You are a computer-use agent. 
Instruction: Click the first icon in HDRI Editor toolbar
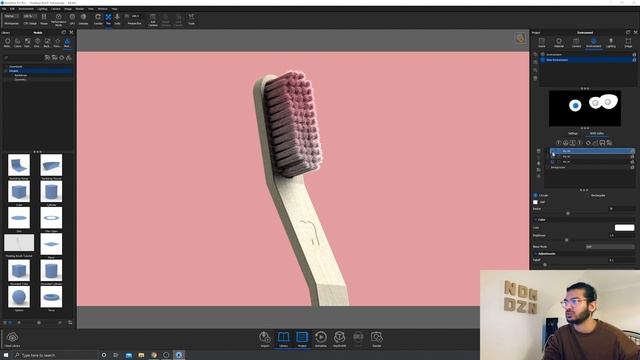point(559,143)
